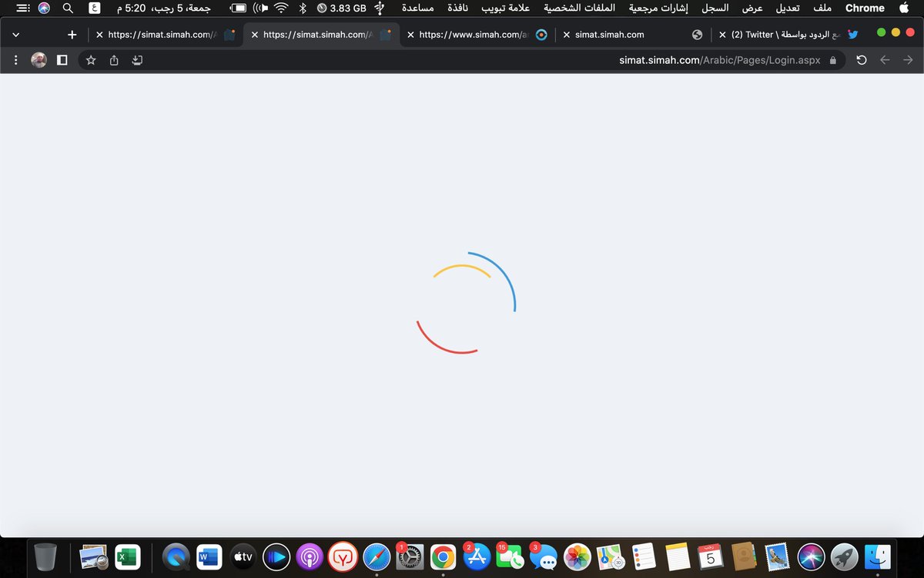Toggle Chrome side panel icon
This screenshot has width=924, height=578.
tap(62, 60)
